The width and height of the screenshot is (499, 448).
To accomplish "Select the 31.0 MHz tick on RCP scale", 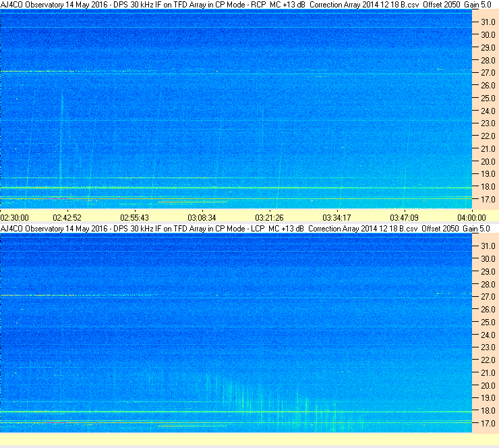I will [x=488, y=22].
